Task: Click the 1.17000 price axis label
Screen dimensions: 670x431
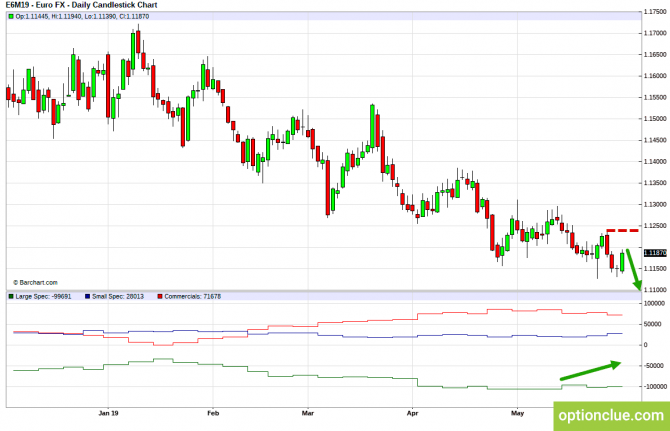Action: (x=655, y=33)
